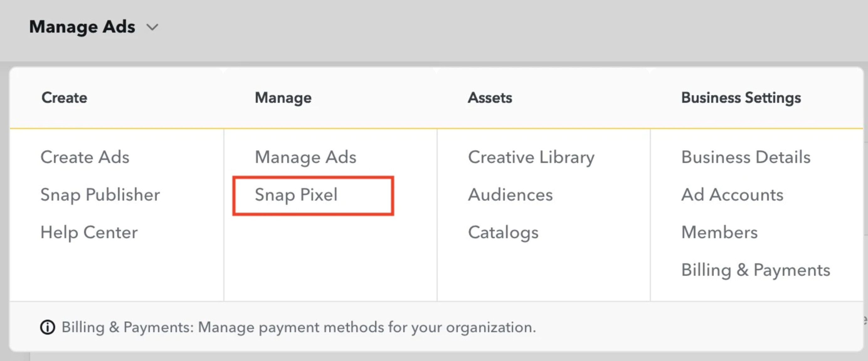Select Ad Accounts under Business Settings

tap(732, 195)
